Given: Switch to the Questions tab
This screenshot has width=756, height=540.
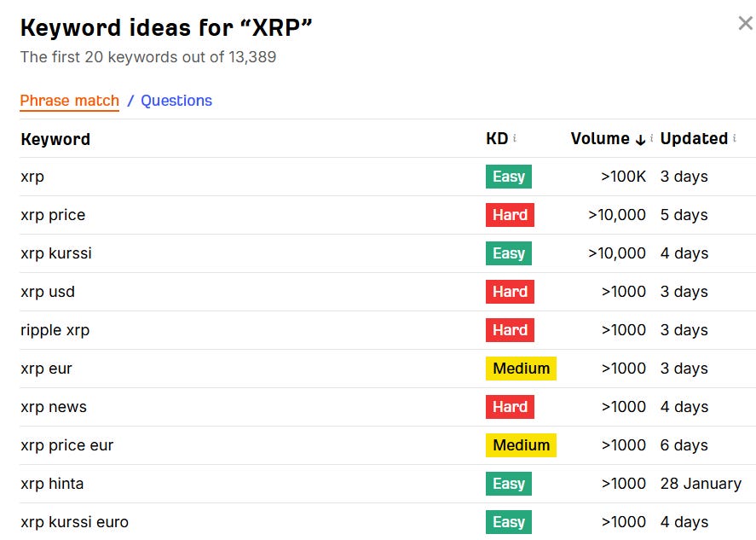Looking at the screenshot, I should click(x=176, y=101).
